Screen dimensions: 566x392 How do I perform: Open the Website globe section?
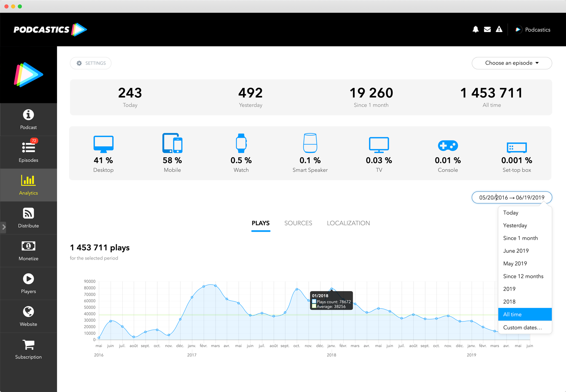(28, 316)
